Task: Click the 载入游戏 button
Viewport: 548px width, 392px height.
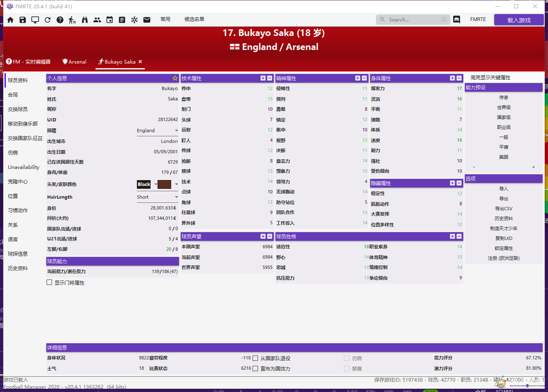Action: tap(519, 20)
